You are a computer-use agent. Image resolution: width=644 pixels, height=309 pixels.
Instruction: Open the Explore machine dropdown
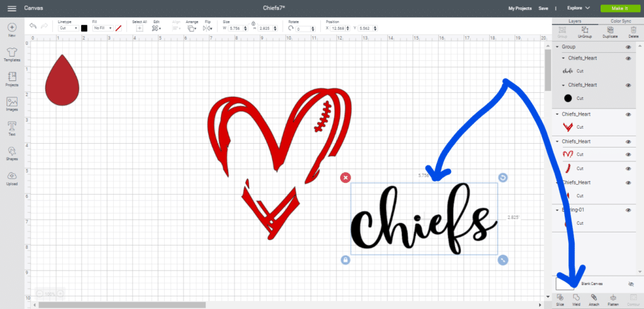(x=579, y=8)
